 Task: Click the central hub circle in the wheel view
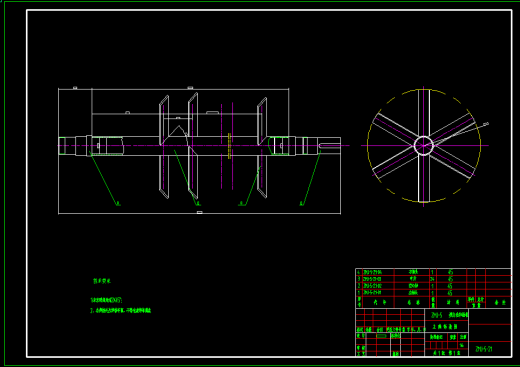(424, 146)
